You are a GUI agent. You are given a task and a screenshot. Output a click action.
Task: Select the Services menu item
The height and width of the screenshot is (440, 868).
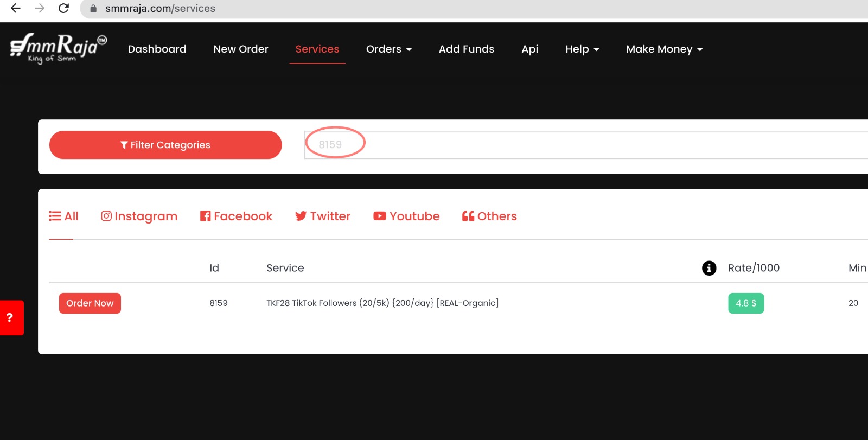point(317,49)
